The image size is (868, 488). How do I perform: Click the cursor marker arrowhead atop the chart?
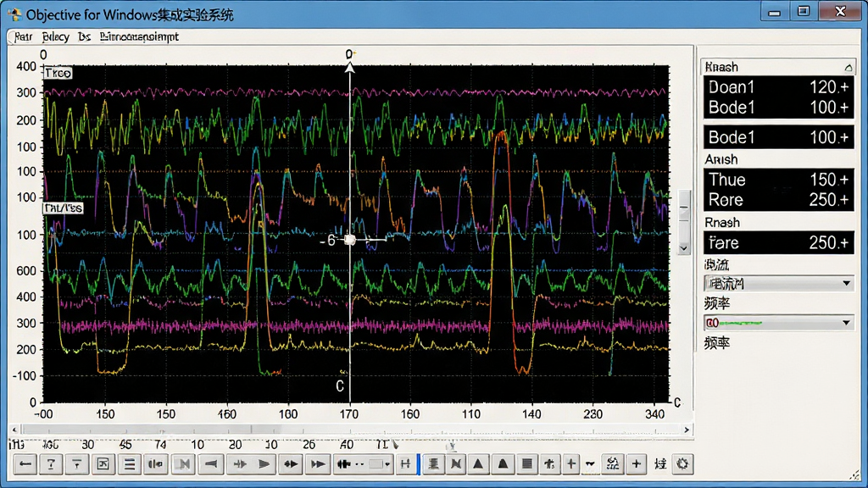pos(349,68)
